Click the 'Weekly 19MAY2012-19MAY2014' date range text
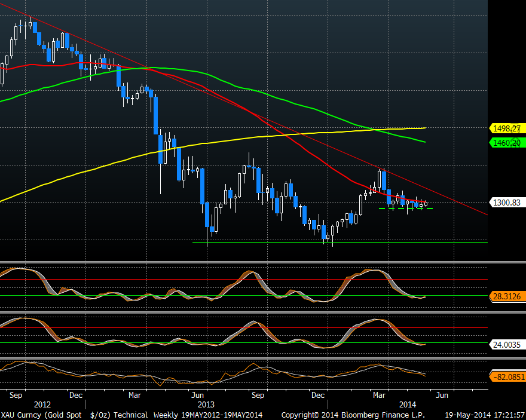The width and height of the screenshot is (526, 420). [x=208, y=415]
